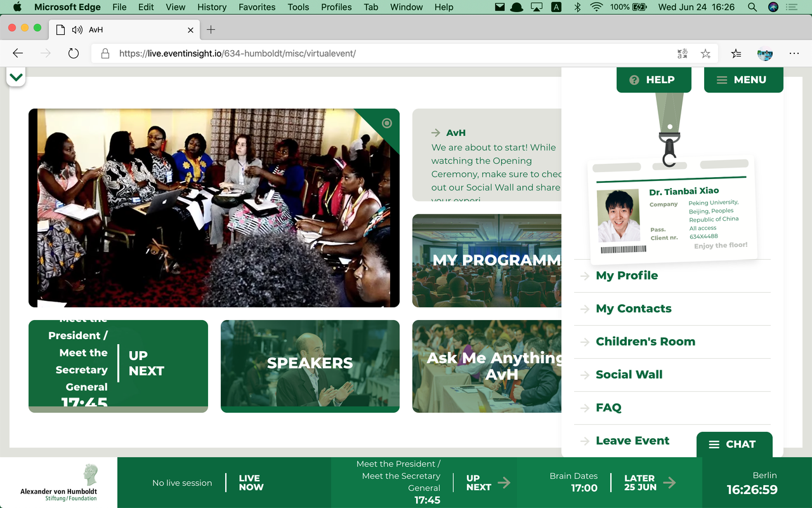Click the arrow next to AvH heading
812x508 pixels.
436,133
